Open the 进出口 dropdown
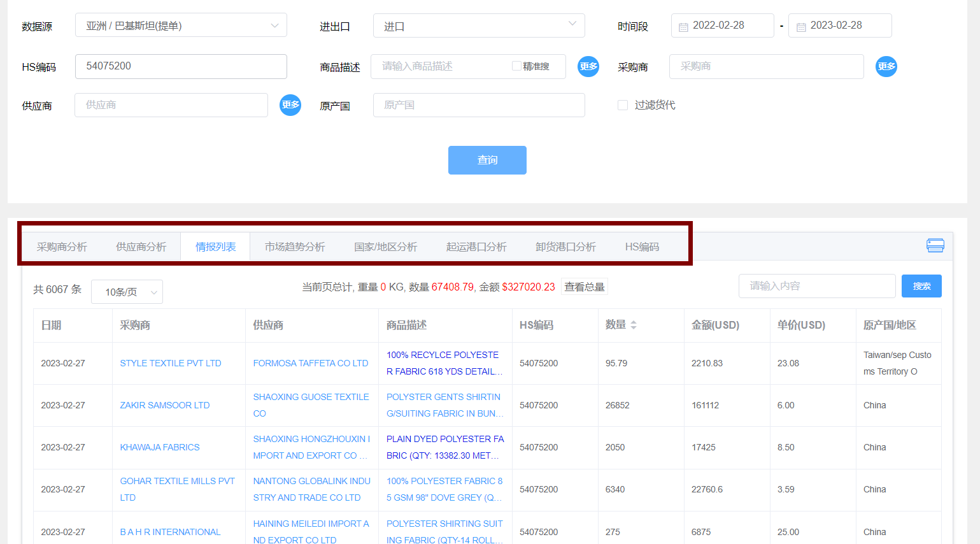980x544 pixels. pos(479,25)
